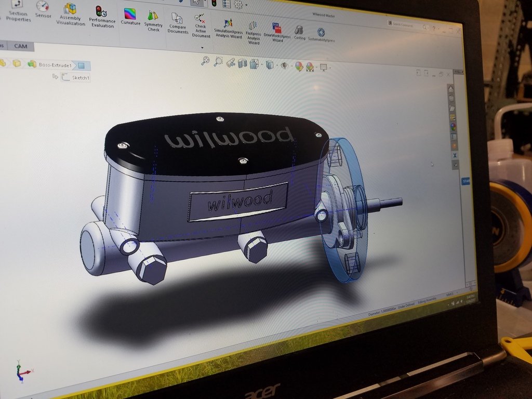This screenshot has height=399, width=532.
Task: Open Compare Documents tool
Action: click(178, 23)
